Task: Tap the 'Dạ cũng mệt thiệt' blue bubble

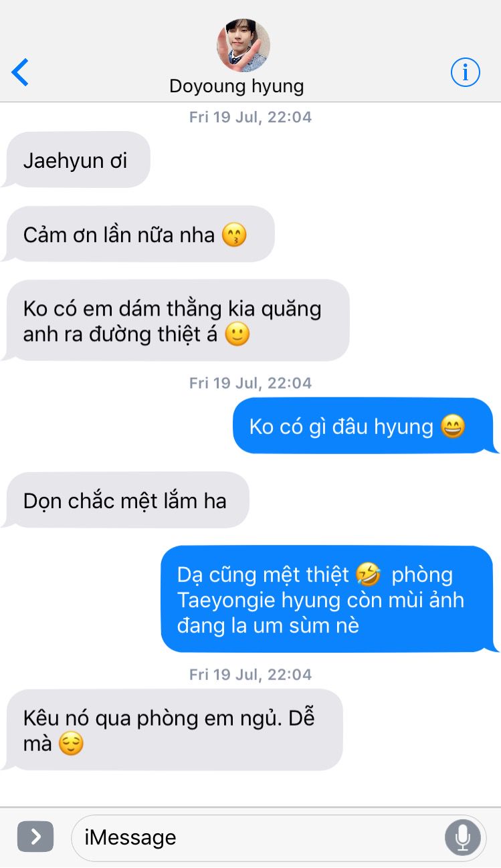Action: point(329,599)
